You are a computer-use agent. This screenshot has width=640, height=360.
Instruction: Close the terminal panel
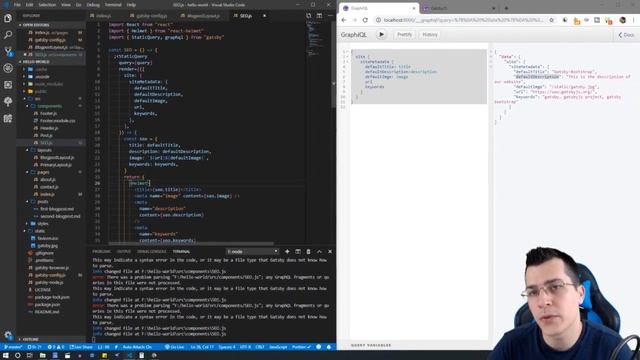tap(330, 251)
